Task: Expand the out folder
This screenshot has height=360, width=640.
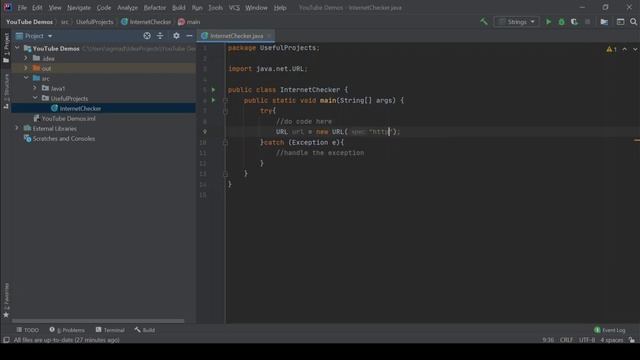Action: (x=26, y=68)
